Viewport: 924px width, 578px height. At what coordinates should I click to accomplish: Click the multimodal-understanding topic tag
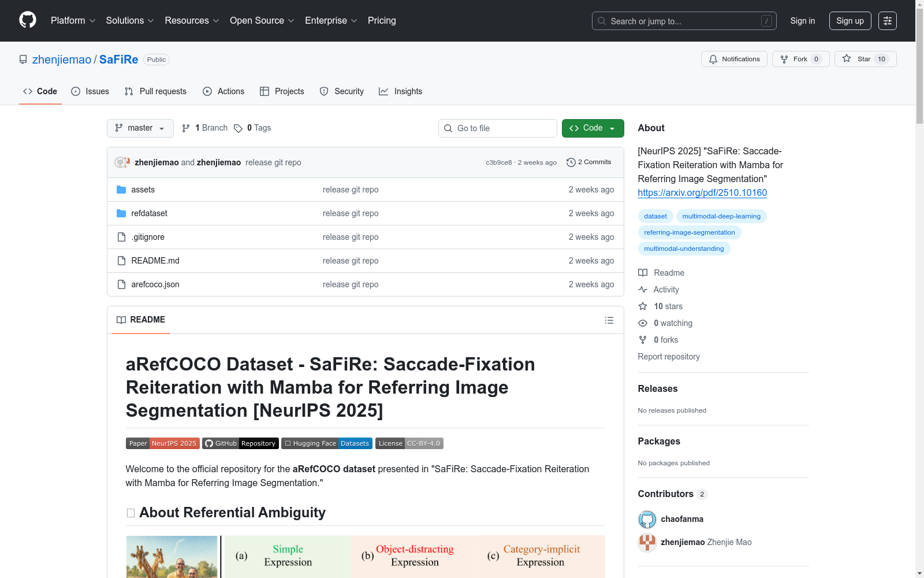(x=684, y=249)
